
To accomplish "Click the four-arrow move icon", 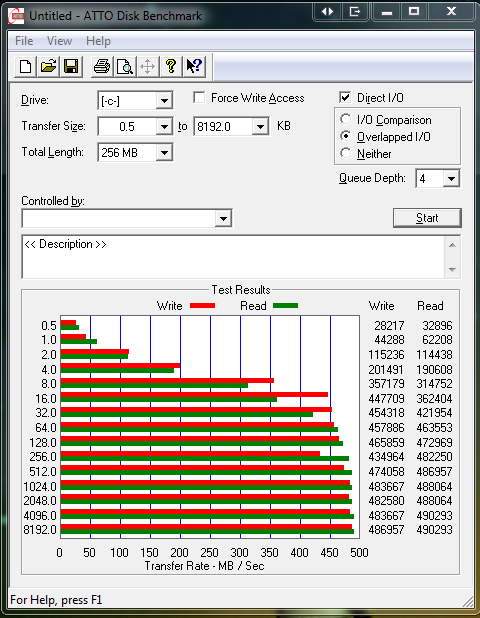I will pyautogui.click(x=147, y=66).
